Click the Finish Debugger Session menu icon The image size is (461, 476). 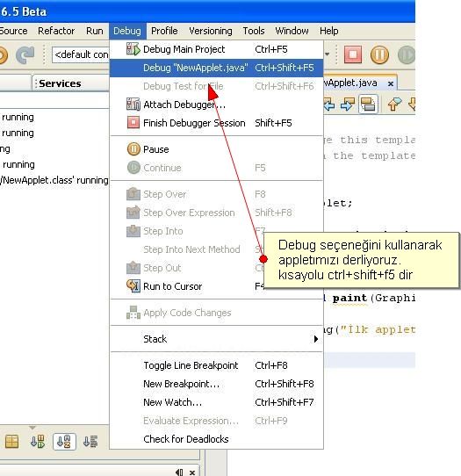coord(133,123)
